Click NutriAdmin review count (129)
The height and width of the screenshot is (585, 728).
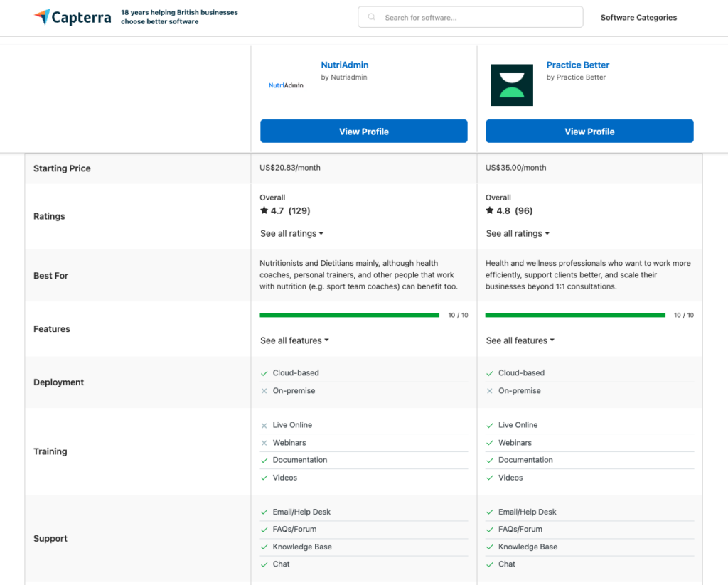(299, 211)
